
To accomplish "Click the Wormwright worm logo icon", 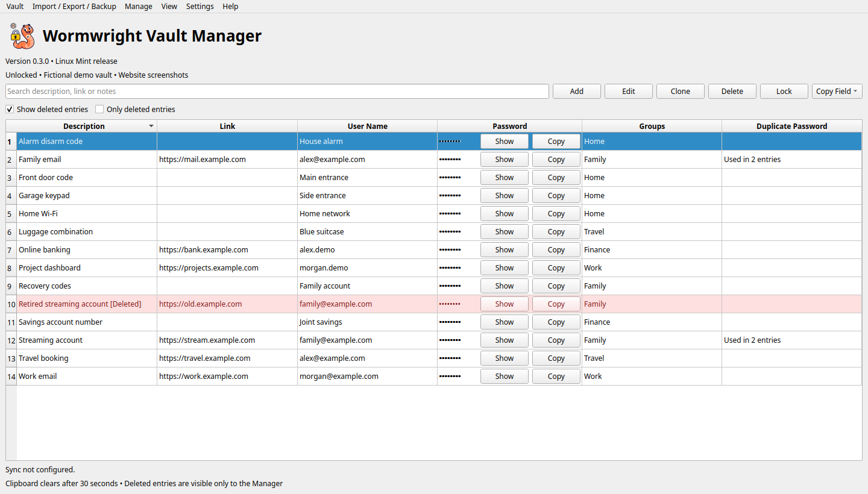I will tap(23, 36).
